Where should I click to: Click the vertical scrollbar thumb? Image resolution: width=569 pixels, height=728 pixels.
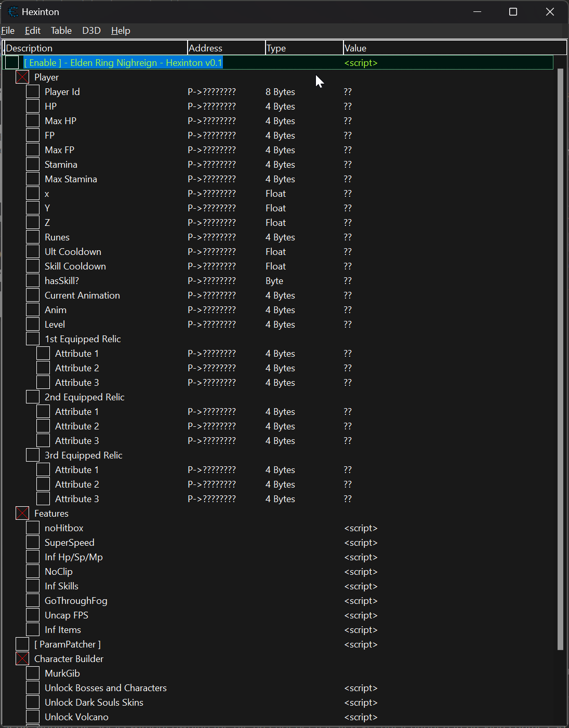[560, 358]
